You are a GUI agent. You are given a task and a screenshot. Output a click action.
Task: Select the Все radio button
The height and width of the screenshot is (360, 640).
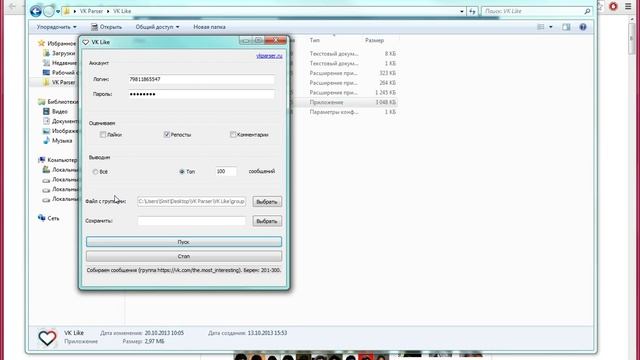pyautogui.click(x=96, y=172)
